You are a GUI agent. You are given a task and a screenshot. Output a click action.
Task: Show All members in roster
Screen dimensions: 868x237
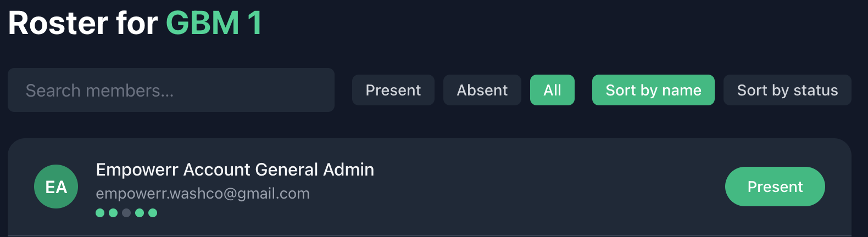552,90
